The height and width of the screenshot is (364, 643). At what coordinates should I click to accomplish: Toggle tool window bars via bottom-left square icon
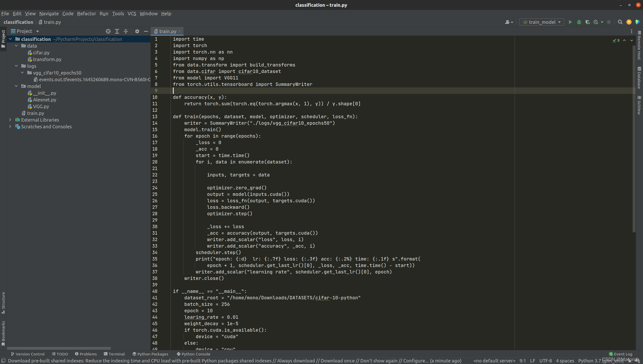3,361
